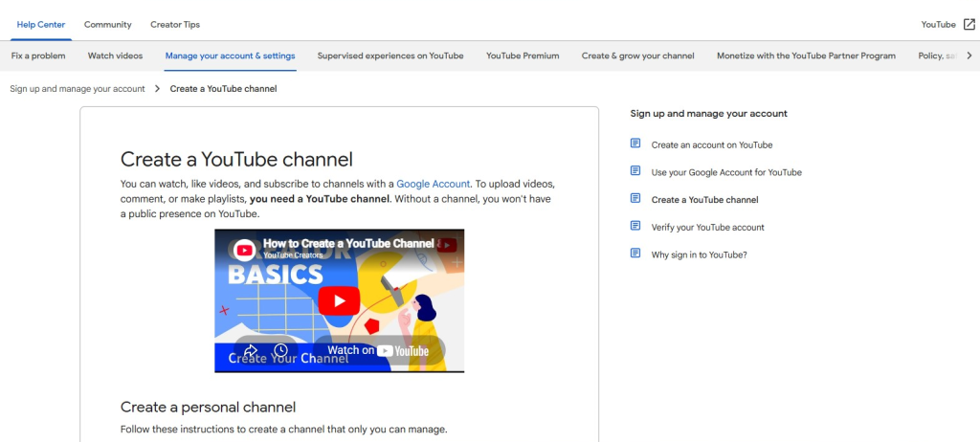Image resolution: width=980 pixels, height=442 pixels.
Task: Click breadcrumb chevron after Sign up and manage
Action: tap(158, 89)
